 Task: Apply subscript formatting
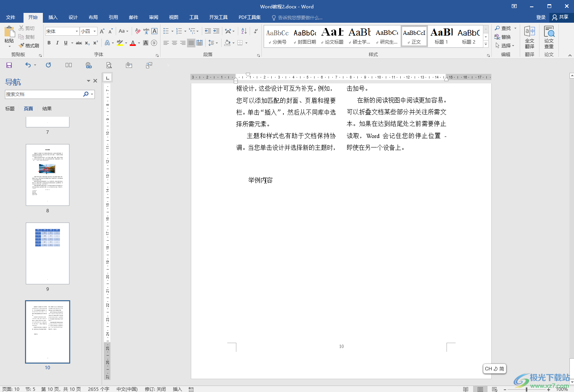tap(87, 43)
